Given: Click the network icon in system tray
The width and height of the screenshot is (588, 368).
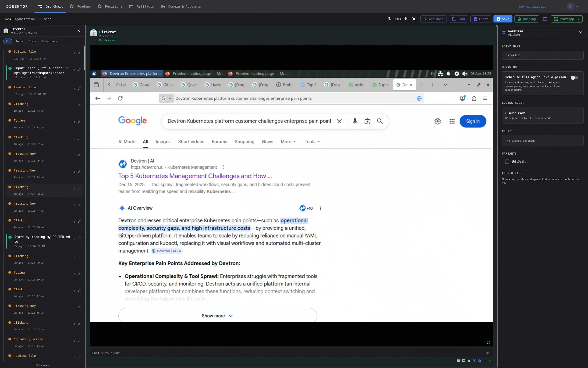Looking at the screenshot, I should pos(440,74).
